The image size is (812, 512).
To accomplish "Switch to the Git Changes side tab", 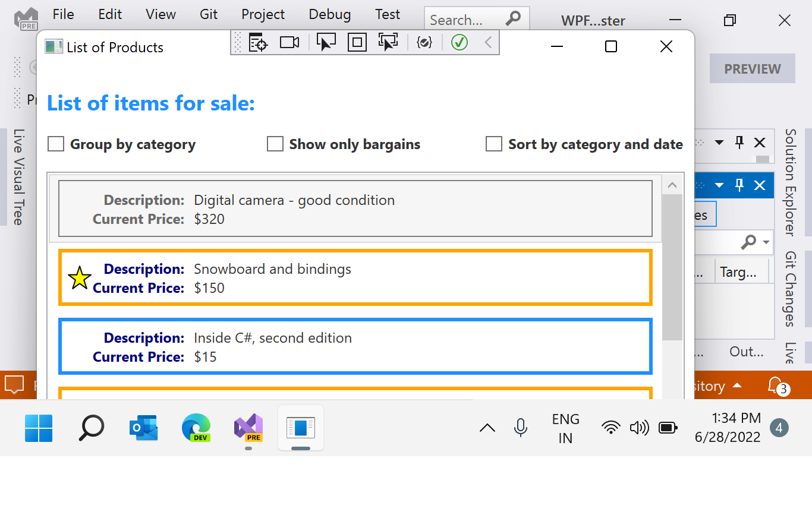I will point(790,289).
